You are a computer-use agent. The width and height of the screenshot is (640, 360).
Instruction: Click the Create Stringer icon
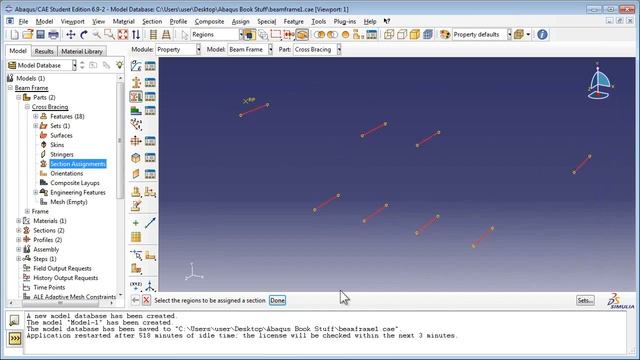click(136, 174)
